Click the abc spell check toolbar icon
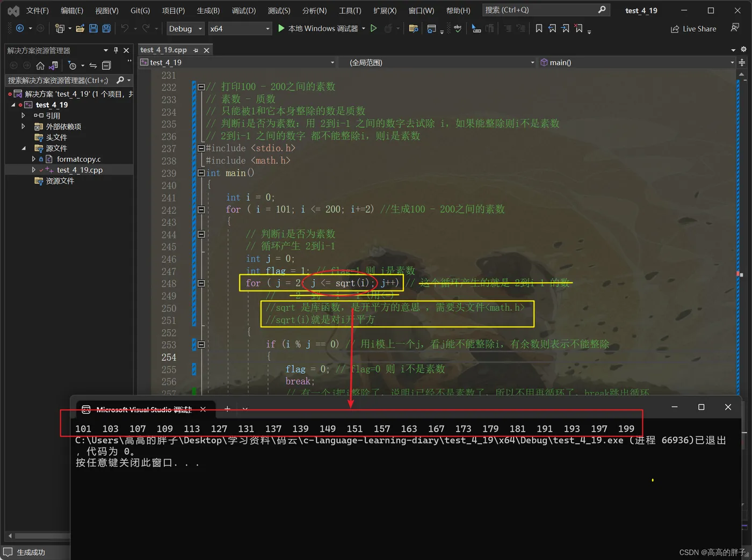 point(458,28)
